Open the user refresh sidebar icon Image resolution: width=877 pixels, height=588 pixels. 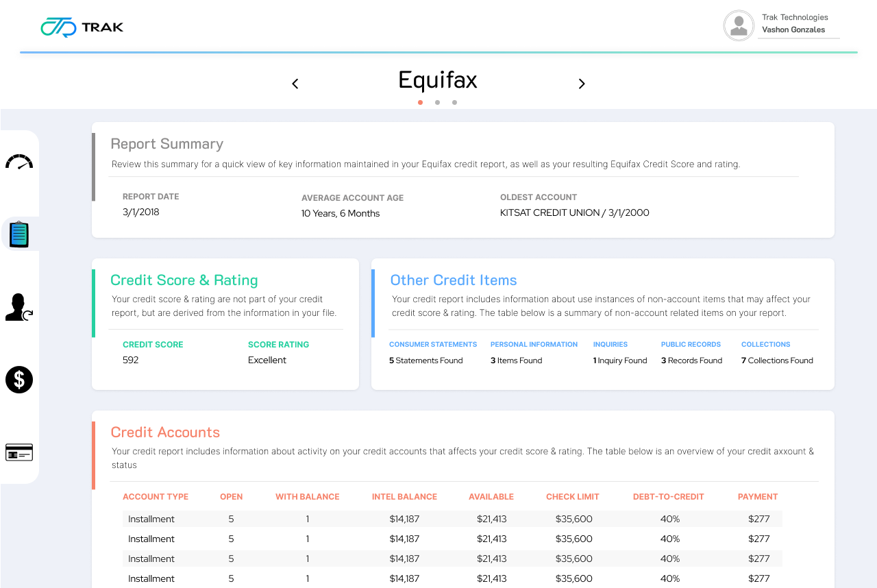click(19, 307)
